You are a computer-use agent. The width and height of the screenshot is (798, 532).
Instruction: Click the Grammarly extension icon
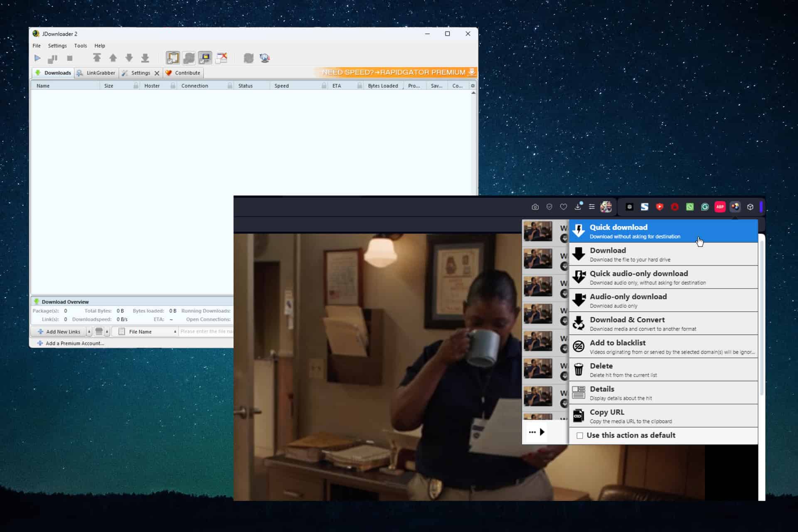pyautogui.click(x=705, y=207)
